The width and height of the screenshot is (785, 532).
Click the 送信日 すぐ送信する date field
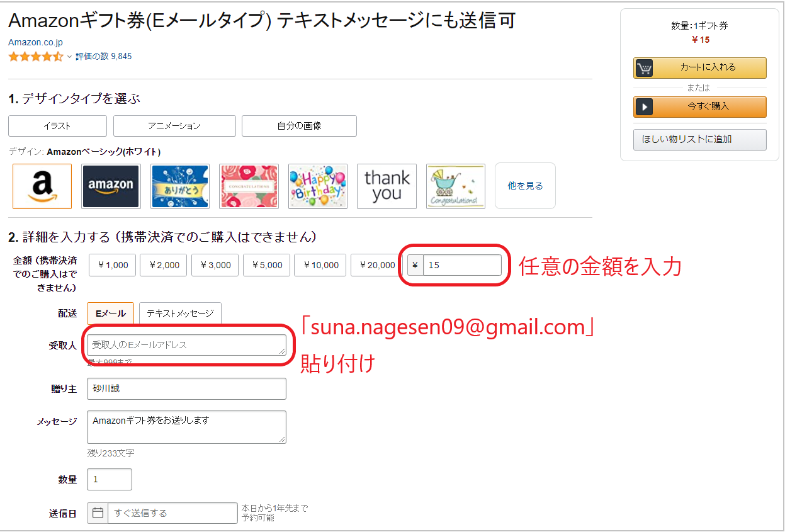coord(173,513)
